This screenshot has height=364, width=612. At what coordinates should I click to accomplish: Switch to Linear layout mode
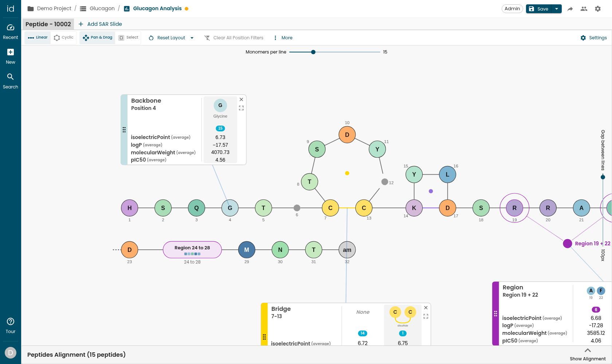coord(38,37)
